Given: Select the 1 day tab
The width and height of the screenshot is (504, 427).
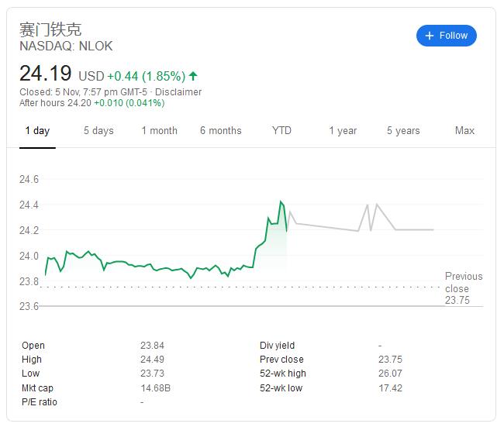Looking at the screenshot, I should (37, 130).
